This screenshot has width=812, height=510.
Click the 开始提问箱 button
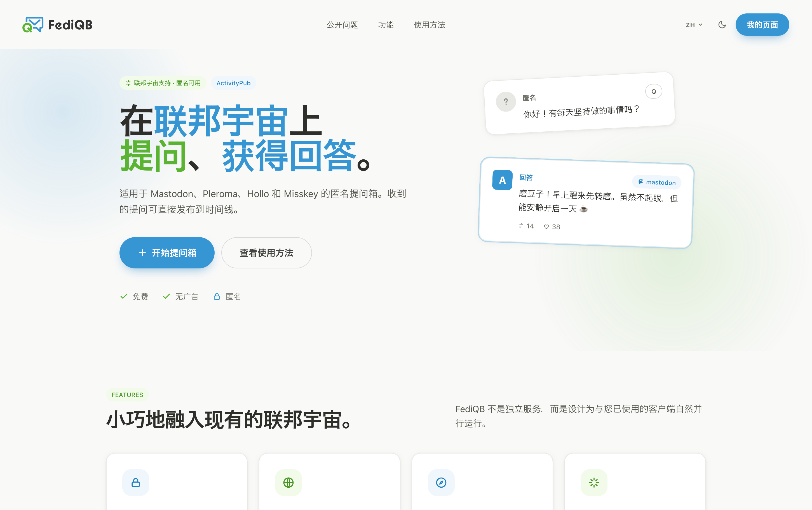click(167, 253)
